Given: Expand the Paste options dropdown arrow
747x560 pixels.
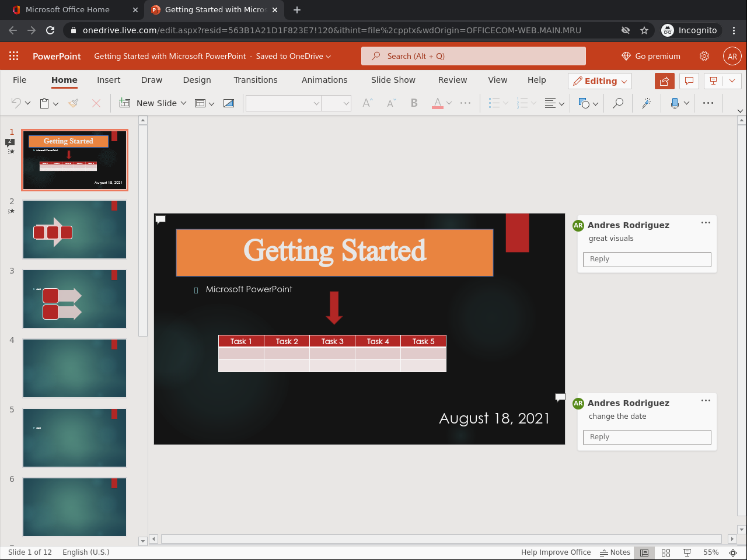Looking at the screenshot, I should pos(55,104).
